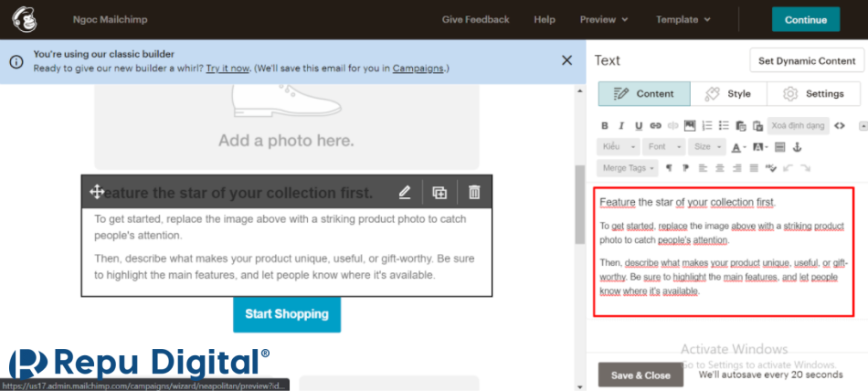Switch to the Style tab

click(728, 93)
